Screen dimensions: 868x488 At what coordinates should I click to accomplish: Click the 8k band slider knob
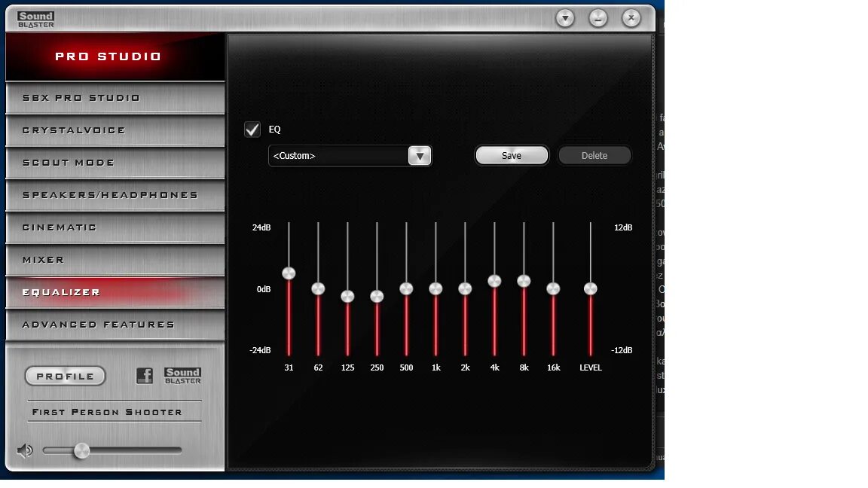(524, 281)
